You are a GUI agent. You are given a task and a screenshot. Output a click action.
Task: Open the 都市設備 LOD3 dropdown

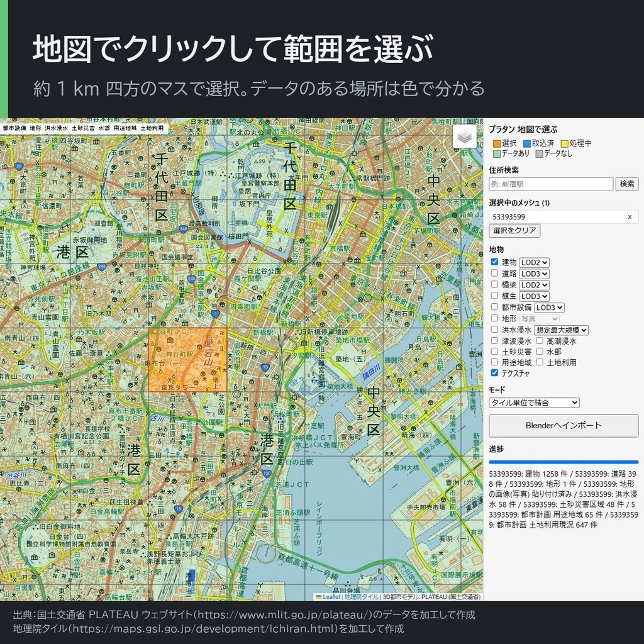(x=549, y=307)
